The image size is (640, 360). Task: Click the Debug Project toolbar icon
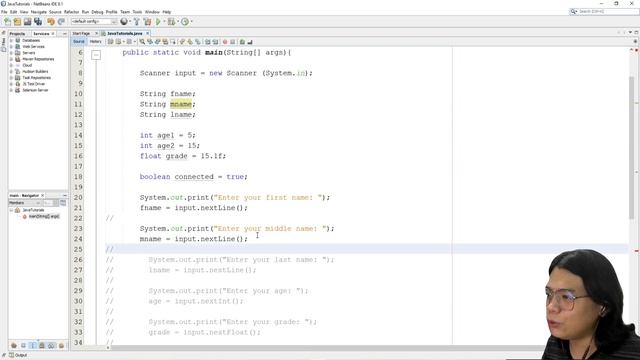pyautogui.click(x=171, y=22)
